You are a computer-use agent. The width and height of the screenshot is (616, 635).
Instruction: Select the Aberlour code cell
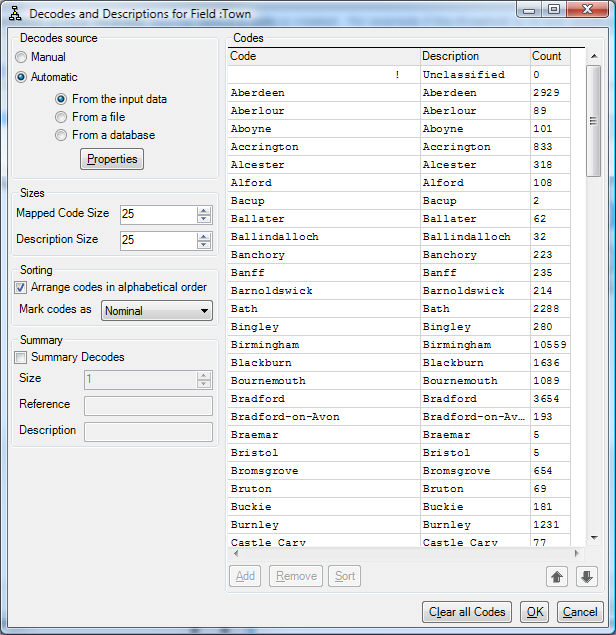tap(324, 111)
